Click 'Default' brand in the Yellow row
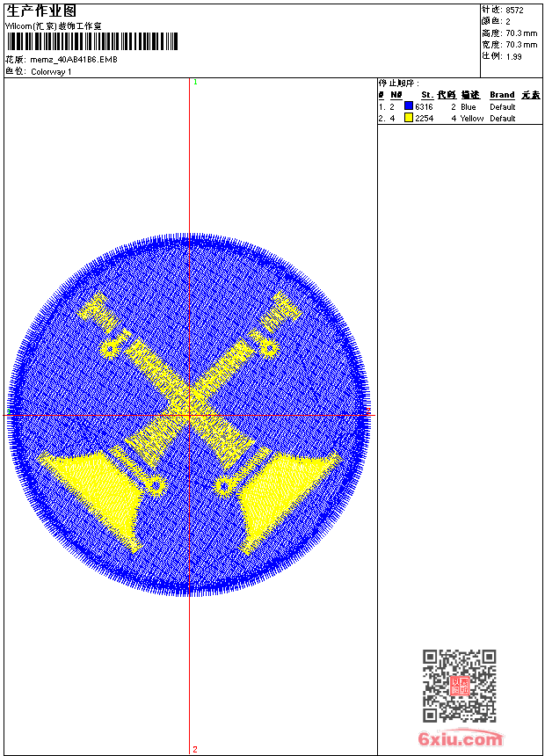 (x=503, y=119)
